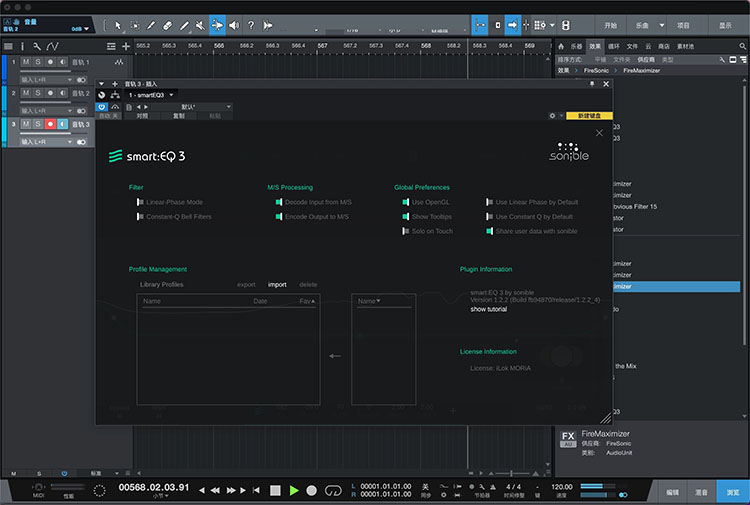Viewport: 750px width, 505px height.
Task: Solo track 2 with S button
Action: [x=38, y=93]
